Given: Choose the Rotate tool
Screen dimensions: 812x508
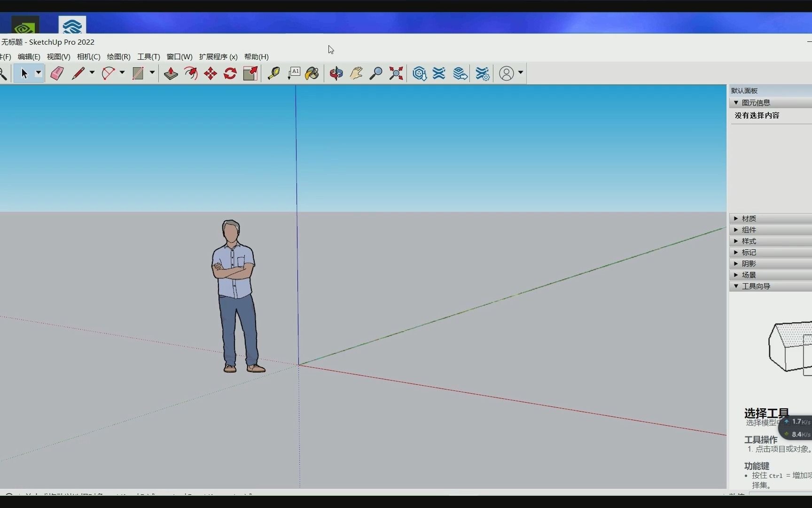Looking at the screenshot, I should (230, 73).
